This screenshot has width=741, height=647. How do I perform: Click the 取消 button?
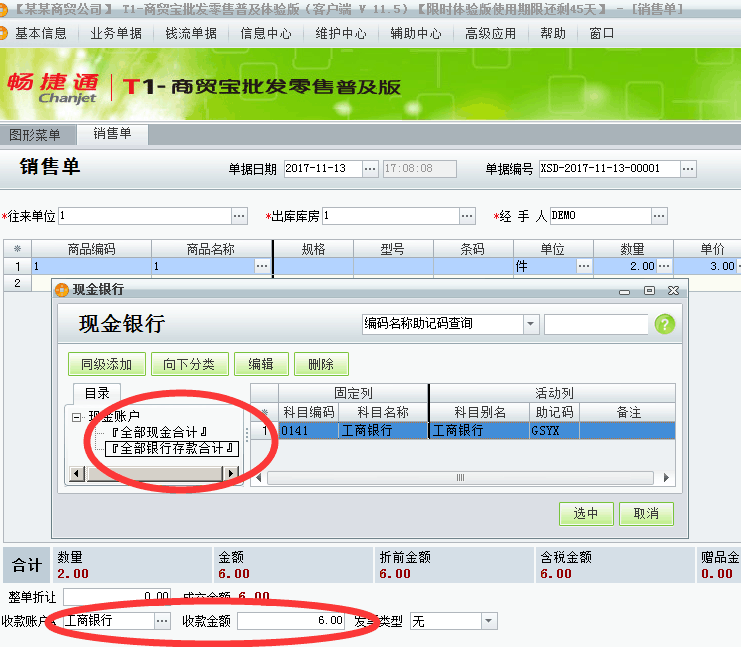tap(646, 514)
